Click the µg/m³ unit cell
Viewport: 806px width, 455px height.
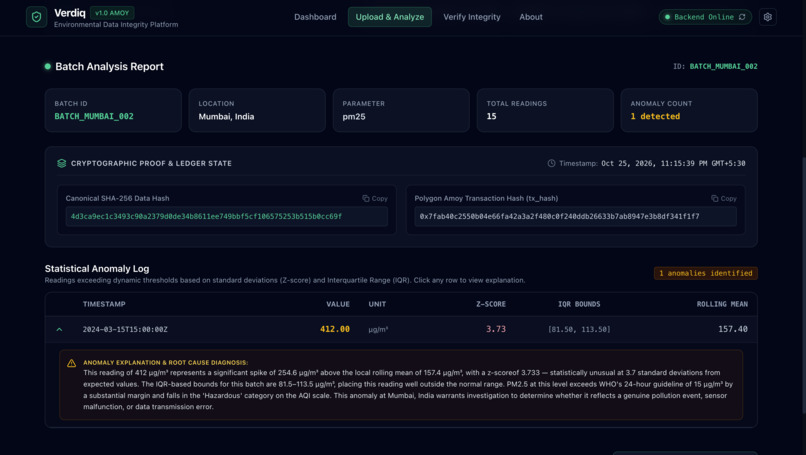pos(378,330)
